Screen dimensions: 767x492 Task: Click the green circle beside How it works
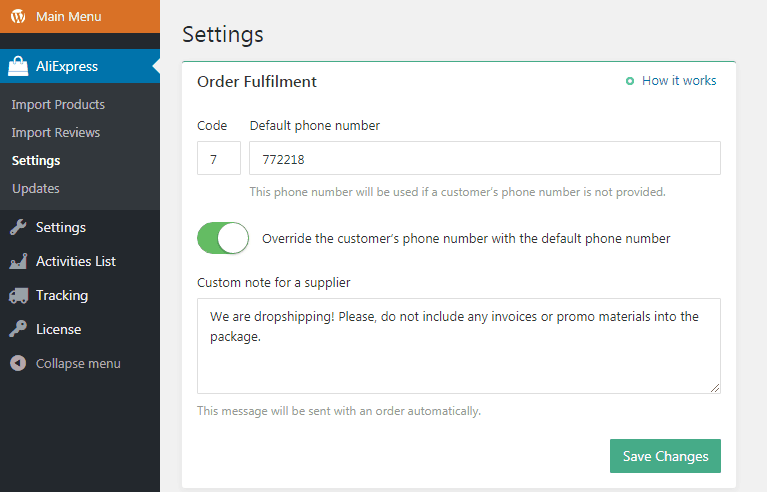coord(630,81)
